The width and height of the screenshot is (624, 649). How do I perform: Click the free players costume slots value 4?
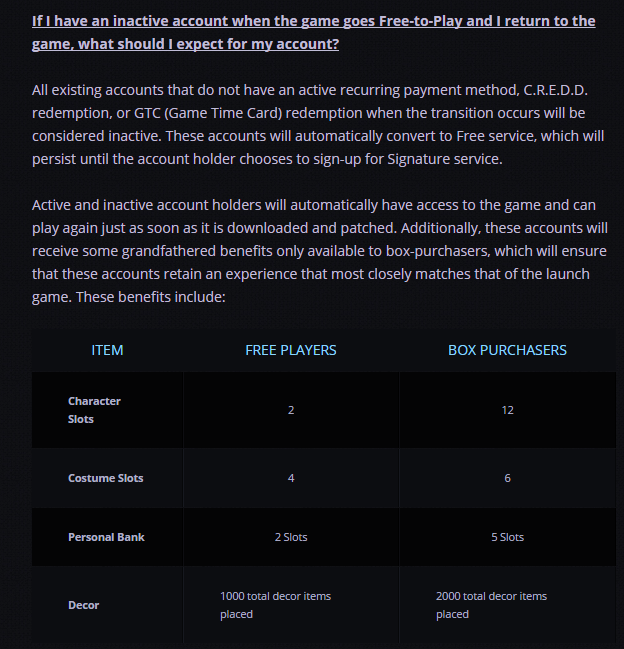pos(291,478)
